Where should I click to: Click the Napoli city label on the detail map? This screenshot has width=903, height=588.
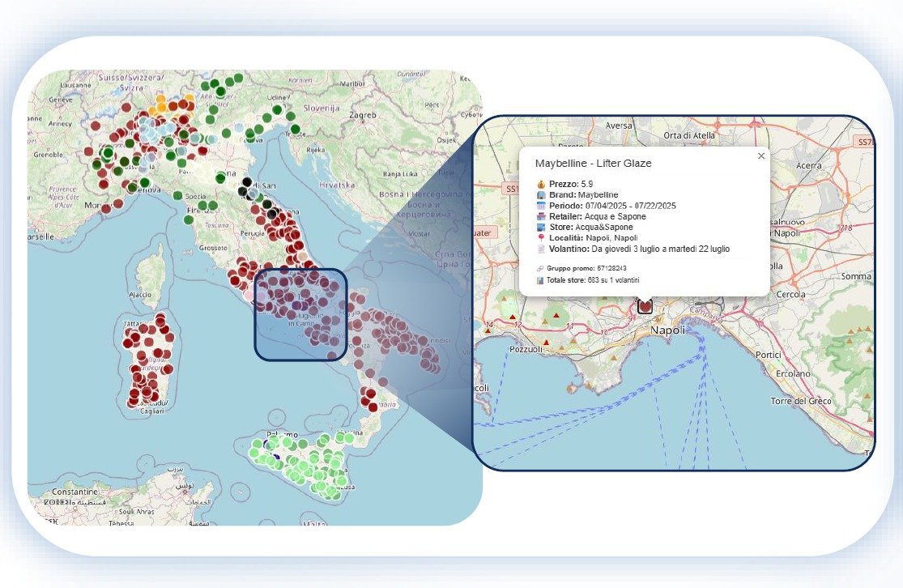668,330
